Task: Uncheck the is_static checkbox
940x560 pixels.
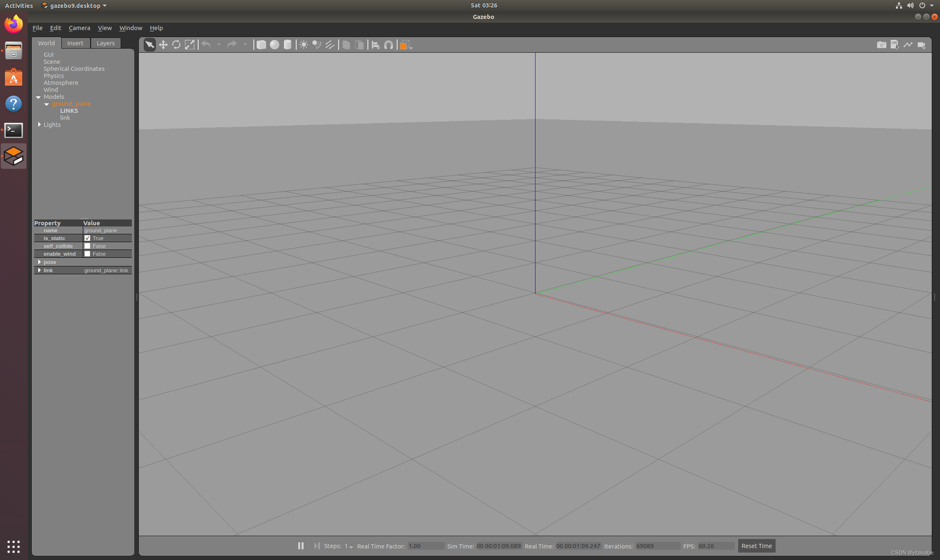Action: [x=87, y=238]
